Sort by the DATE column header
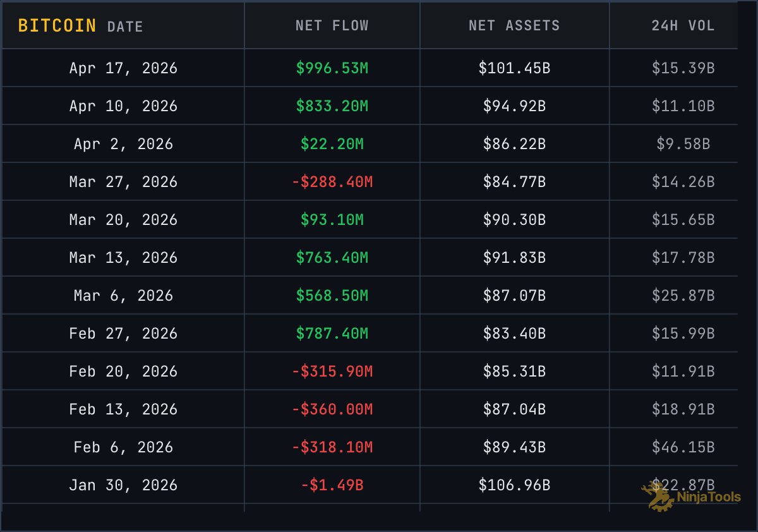 (x=125, y=27)
